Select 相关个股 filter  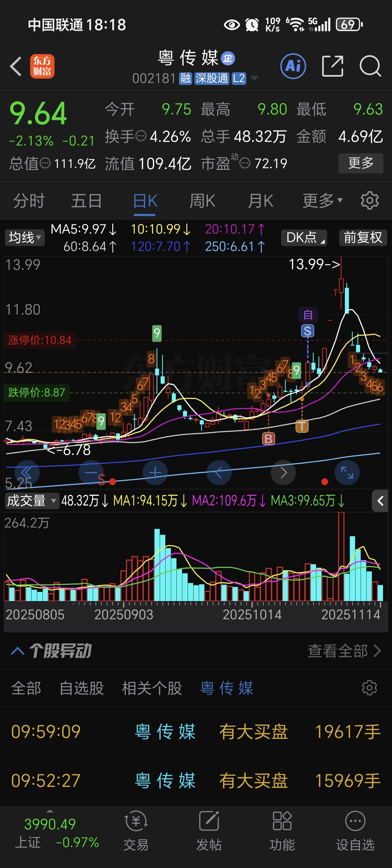[152, 688]
